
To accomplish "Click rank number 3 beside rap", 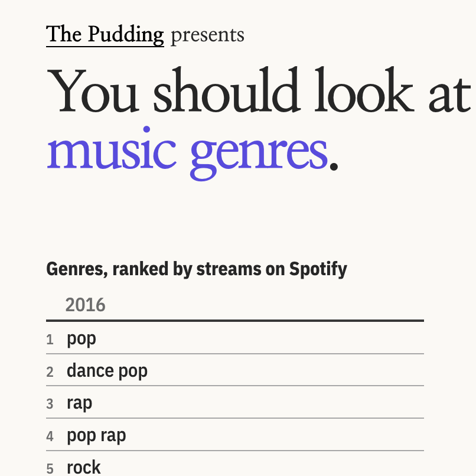I will tap(50, 404).
